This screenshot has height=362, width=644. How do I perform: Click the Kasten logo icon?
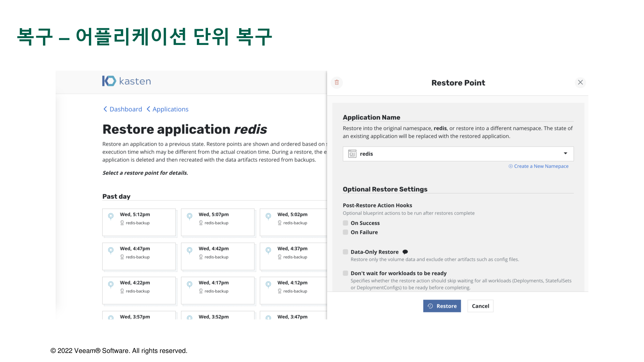pos(109,81)
